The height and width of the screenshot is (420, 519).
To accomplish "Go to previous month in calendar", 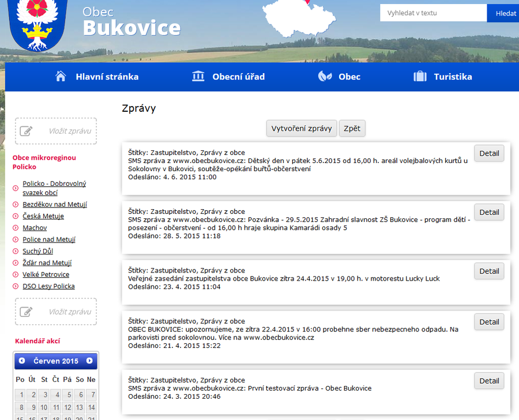I will click(22, 361).
